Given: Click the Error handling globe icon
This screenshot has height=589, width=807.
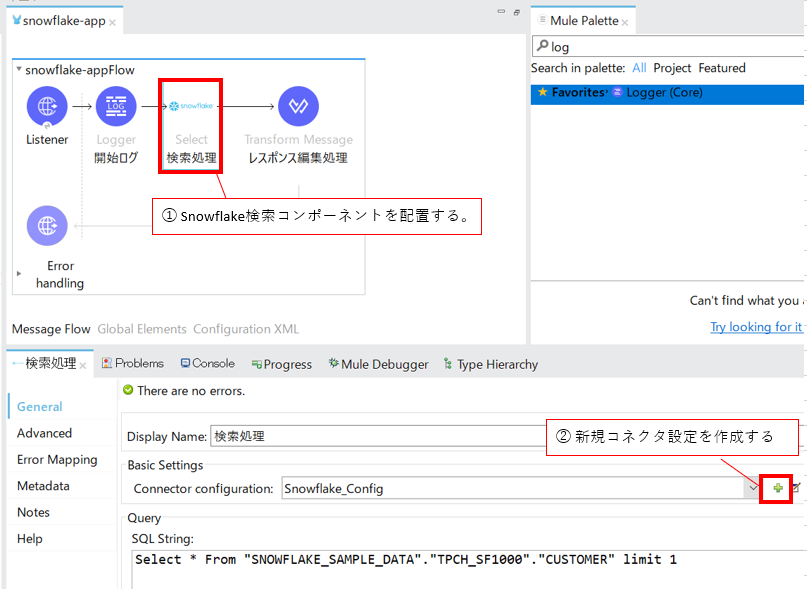Looking at the screenshot, I should tap(47, 226).
